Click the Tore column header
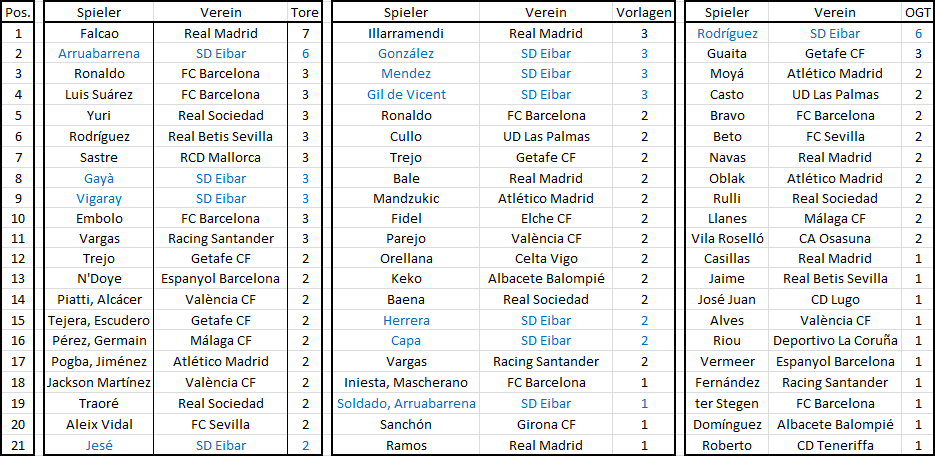 [305, 13]
